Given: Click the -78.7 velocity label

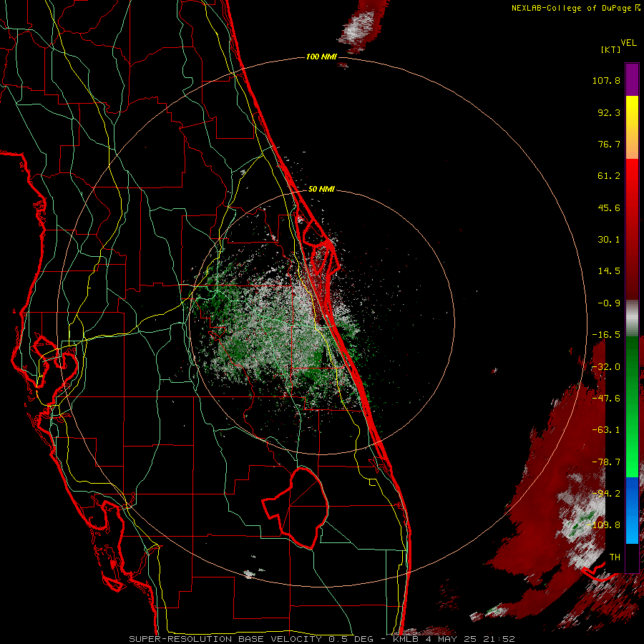Looking at the screenshot, I should pyautogui.click(x=606, y=462).
